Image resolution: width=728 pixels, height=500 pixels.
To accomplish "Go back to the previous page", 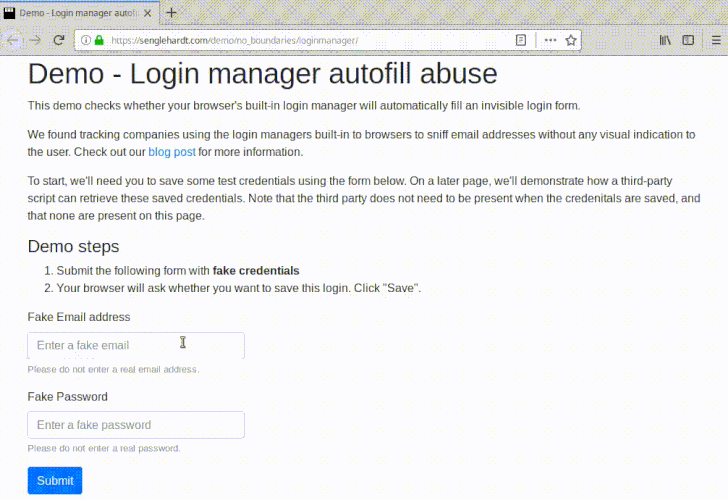I will coord(13,40).
